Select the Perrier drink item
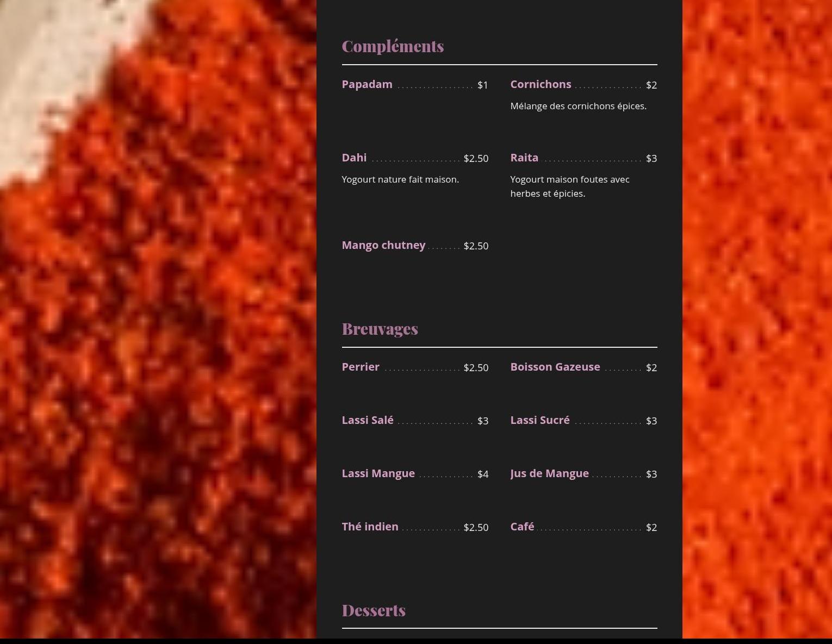The width and height of the screenshot is (832, 644). point(361,367)
